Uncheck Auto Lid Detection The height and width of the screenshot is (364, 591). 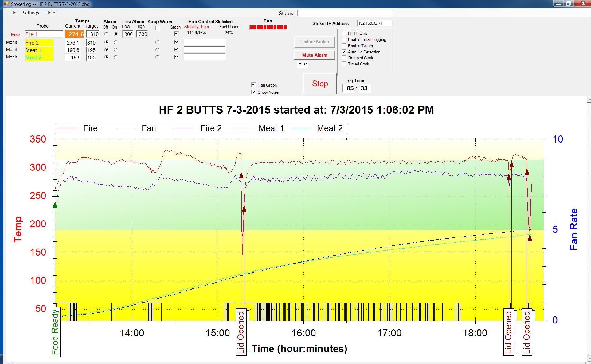344,52
